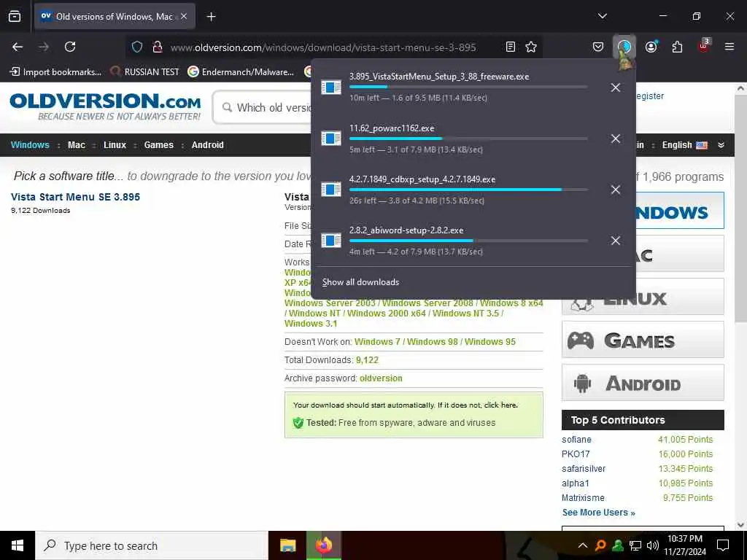Open network icon in system tray
The image size is (747, 560).
(635, 545)
